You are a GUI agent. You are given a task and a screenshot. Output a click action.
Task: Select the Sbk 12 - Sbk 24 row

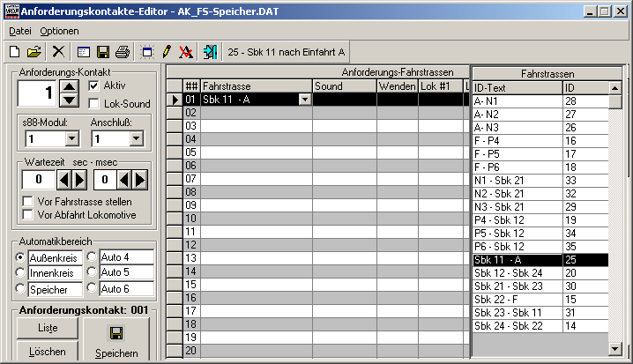[540, 273]
